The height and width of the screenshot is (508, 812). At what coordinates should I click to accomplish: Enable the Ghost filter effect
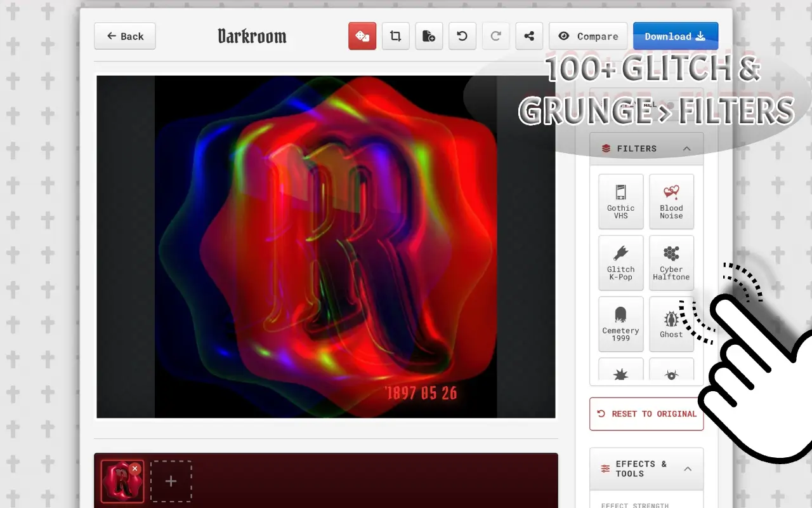(x=671, y=323)
